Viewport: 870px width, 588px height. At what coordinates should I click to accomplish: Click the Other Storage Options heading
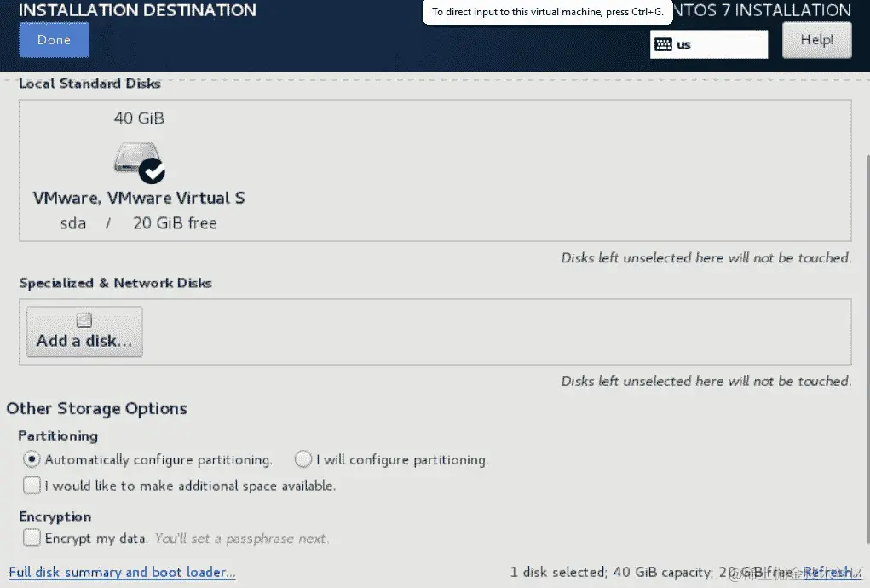click(96, 409)
